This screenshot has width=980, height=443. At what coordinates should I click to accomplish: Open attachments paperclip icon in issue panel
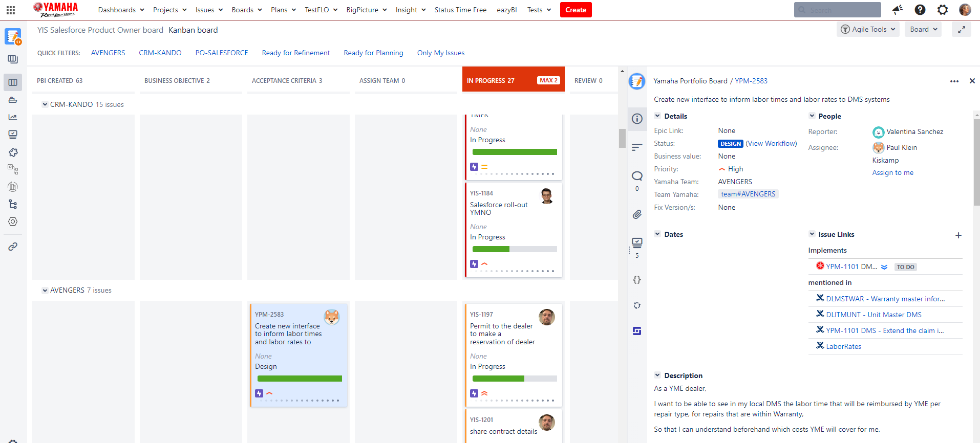[637, 214]
